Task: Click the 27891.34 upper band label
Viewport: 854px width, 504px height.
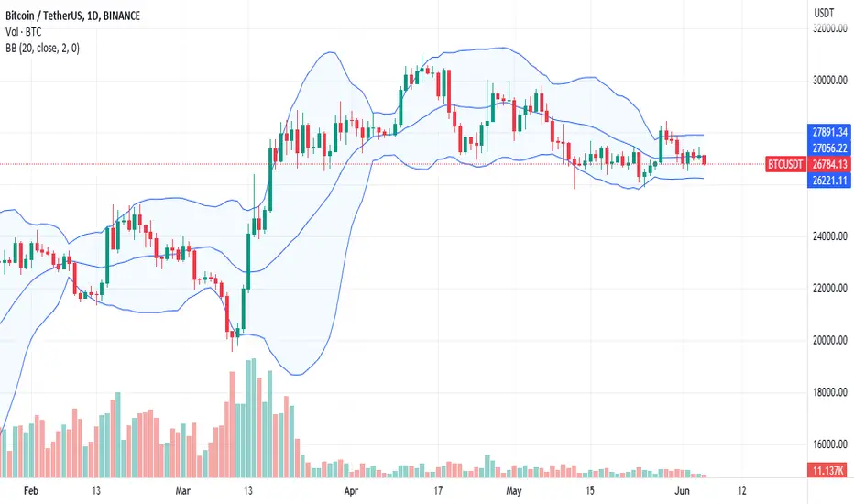Action: [829, 132]
